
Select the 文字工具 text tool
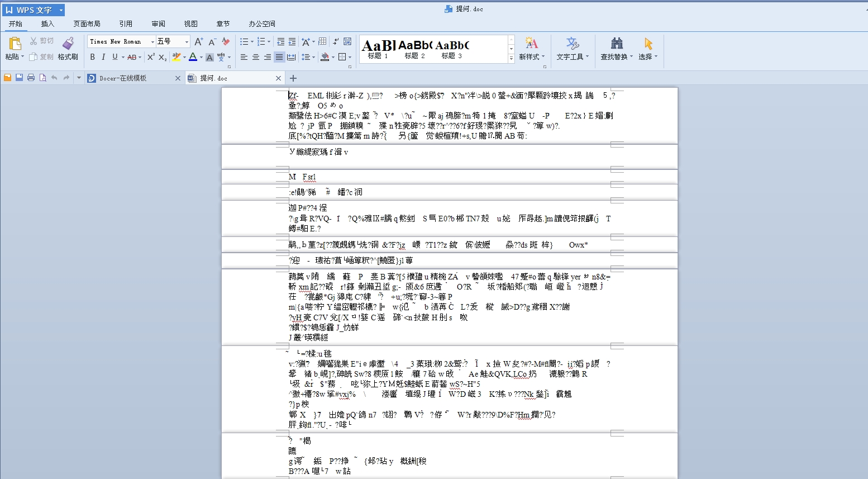tap(570, 49)
